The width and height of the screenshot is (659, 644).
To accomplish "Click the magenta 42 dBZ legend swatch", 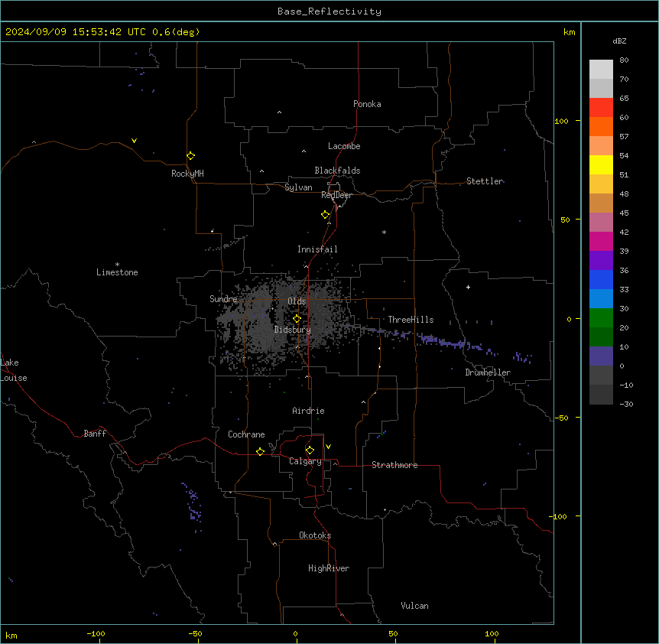I will pyautogui.click(x=601, y=241).
